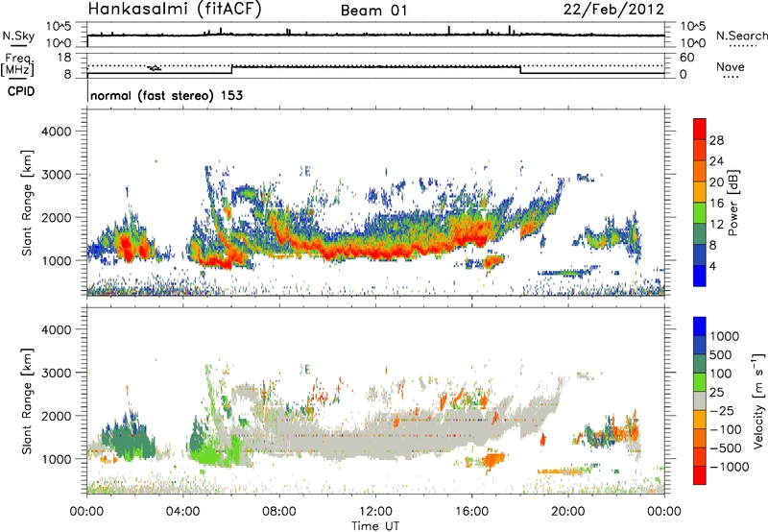
Task: Click the 1000 label on Velocity colorbar
Action: click(725, 336)
